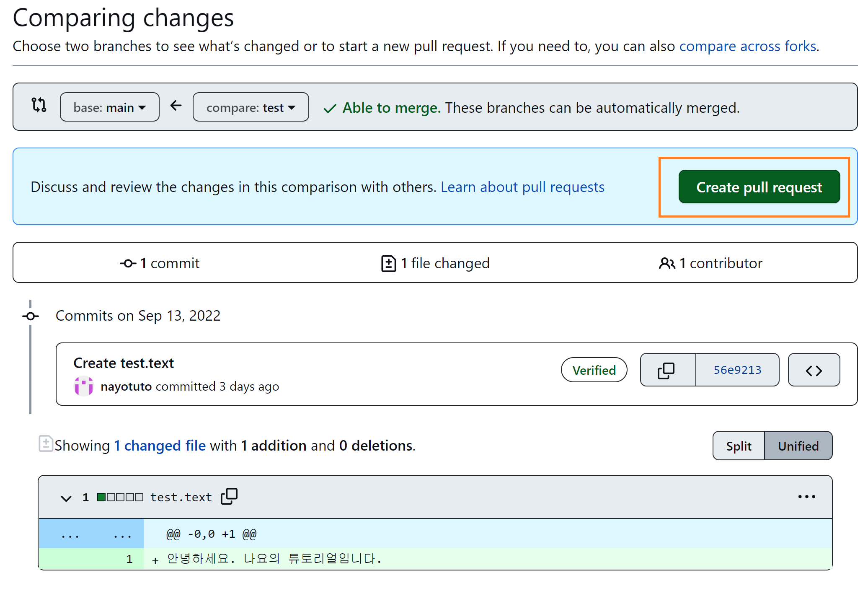The image size is (868, 604).
Task: Switch diff view to Split
Action: click(739, 446)
